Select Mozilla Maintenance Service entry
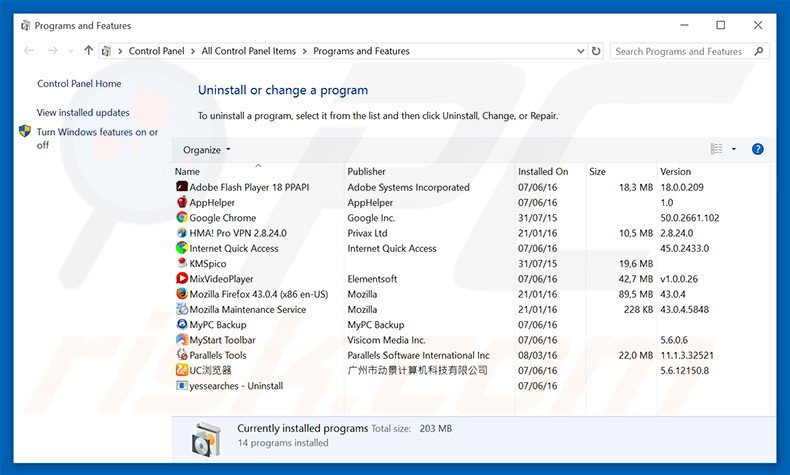 pyautogui.click(x=247, y=309)
